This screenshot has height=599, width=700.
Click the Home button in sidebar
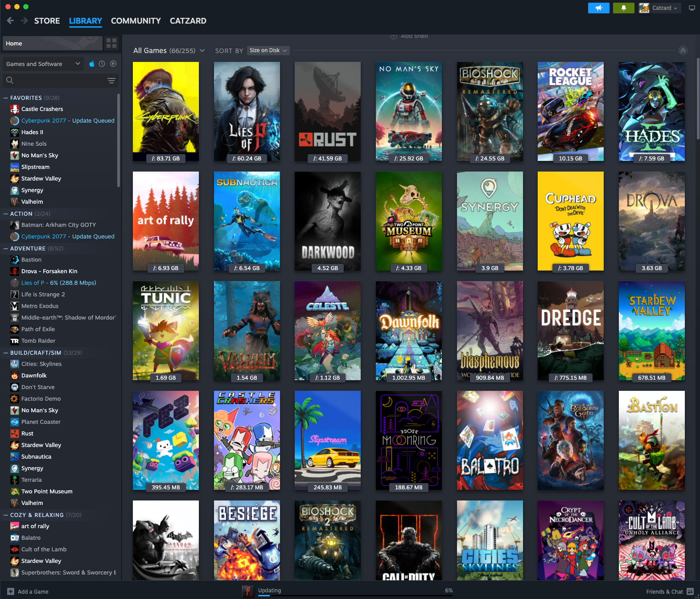pos(52,43)
